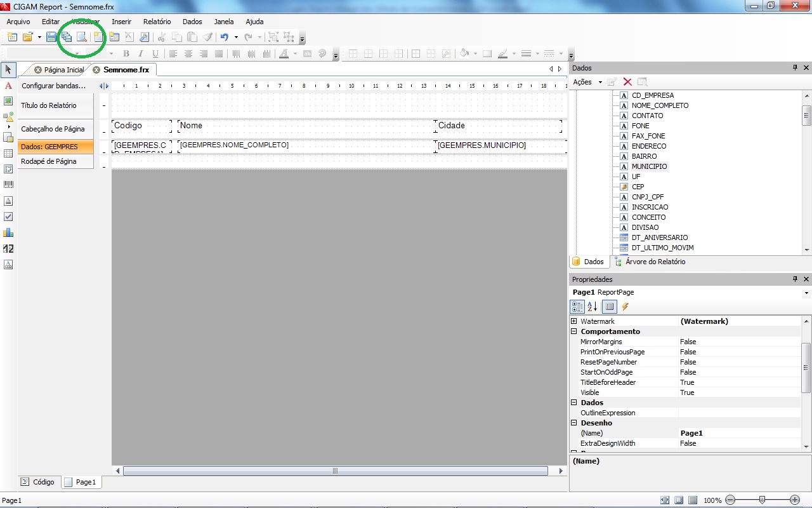Click the Save All toolbar icon
The width and height of the screenshot is (812, 508).
click(66, 37)
